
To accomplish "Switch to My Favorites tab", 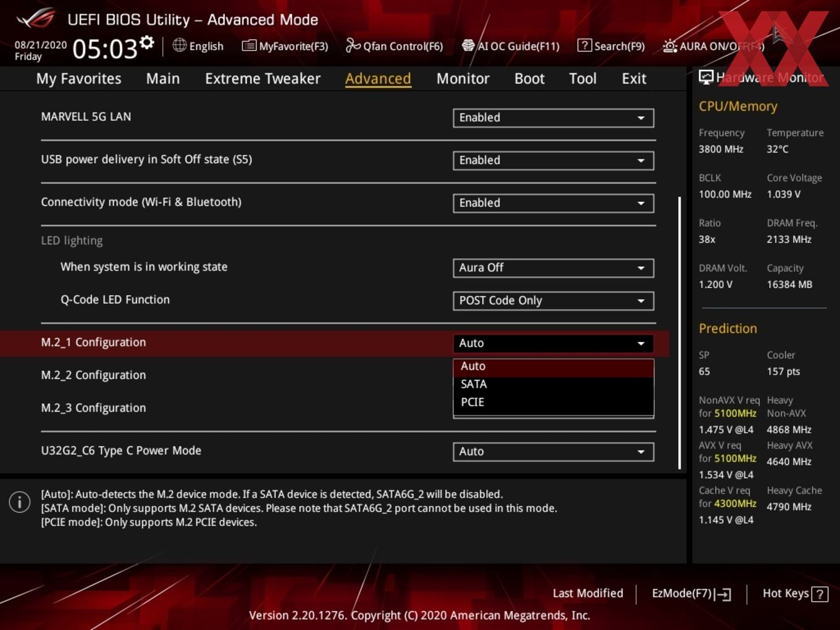I will (x=78, y=79).
